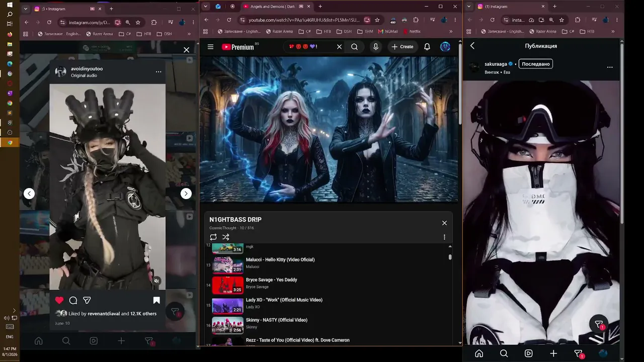The width and height of the screenshot is (644, 362).
Task: Select Bryce Savage - Yes Daddy thumbnail
Action: click(228, 285)
